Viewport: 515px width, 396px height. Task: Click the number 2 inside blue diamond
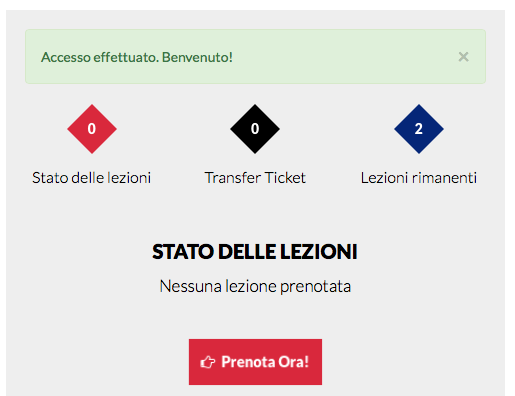point(419,129)
